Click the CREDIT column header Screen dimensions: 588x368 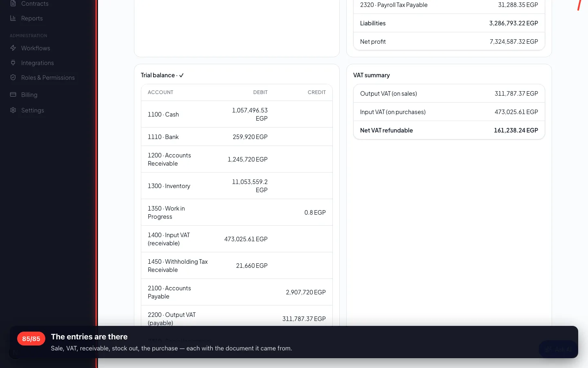[316, 92]
